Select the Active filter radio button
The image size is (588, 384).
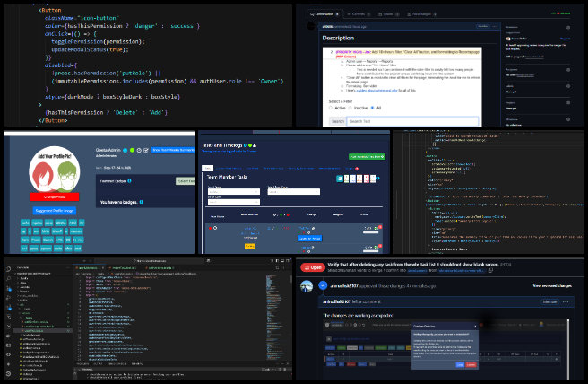(331, 108)
